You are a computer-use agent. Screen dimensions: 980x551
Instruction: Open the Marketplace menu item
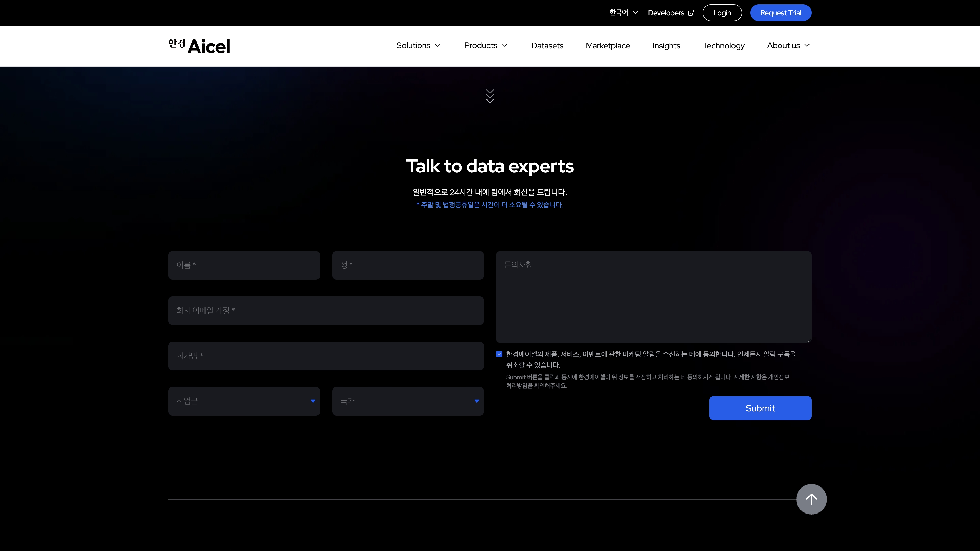pos(608,46)
